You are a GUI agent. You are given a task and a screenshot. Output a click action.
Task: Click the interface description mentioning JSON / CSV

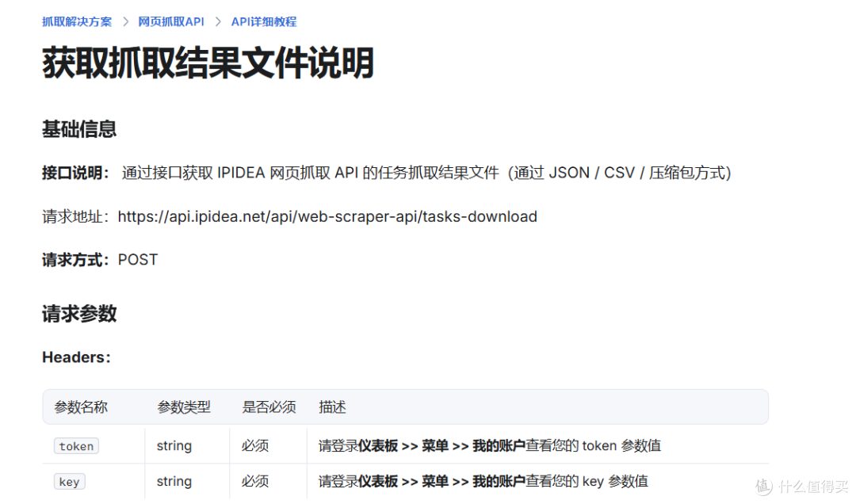pyautogui.click(x=426, y=173)
